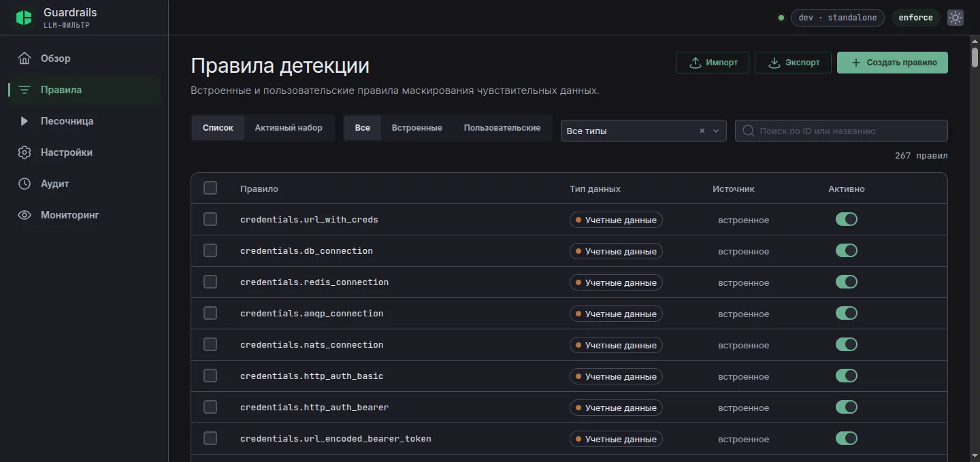Expand type filter using chevron arrow
Viewport: 980px width, 462px height.
pyautogui.click(x=716, y=131)
